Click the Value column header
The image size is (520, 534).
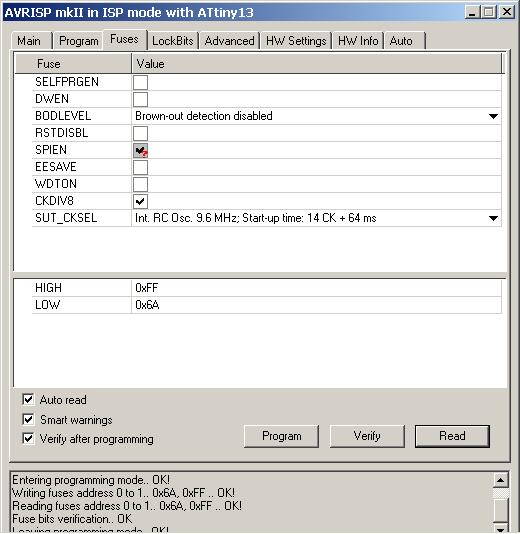pyautogui.click(x=317, y=64)
